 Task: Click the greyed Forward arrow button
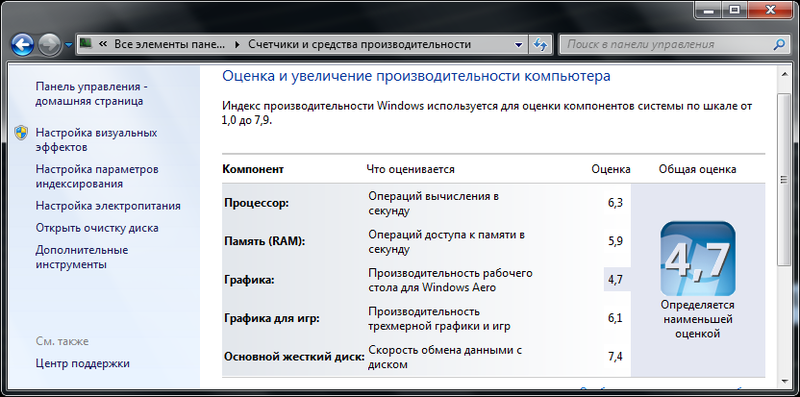click(49, 46)
